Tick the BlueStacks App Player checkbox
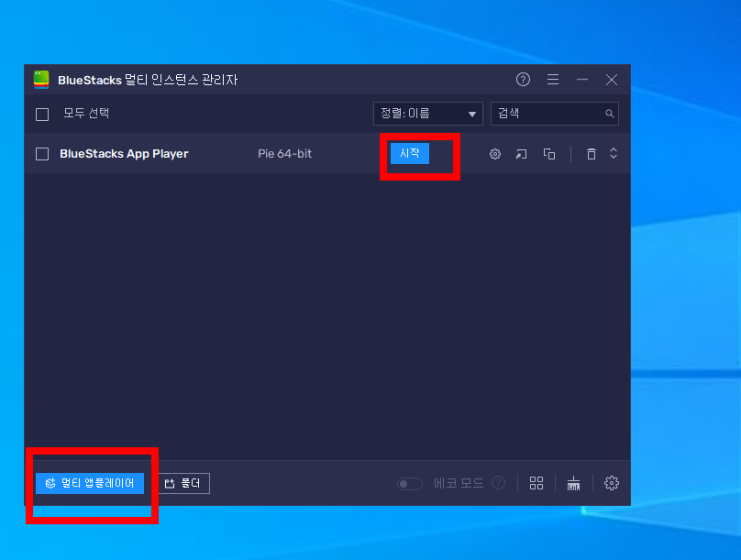 (x=42, y=154)
